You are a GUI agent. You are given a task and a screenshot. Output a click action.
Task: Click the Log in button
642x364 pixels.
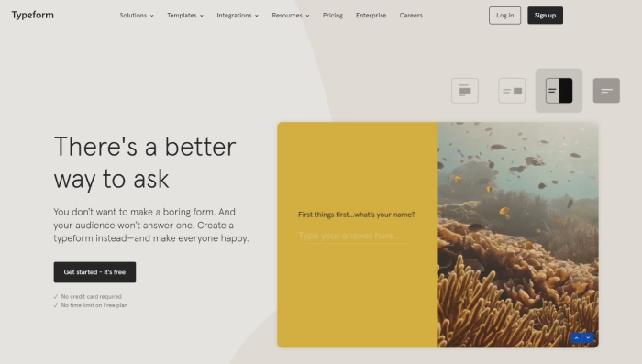504,16
